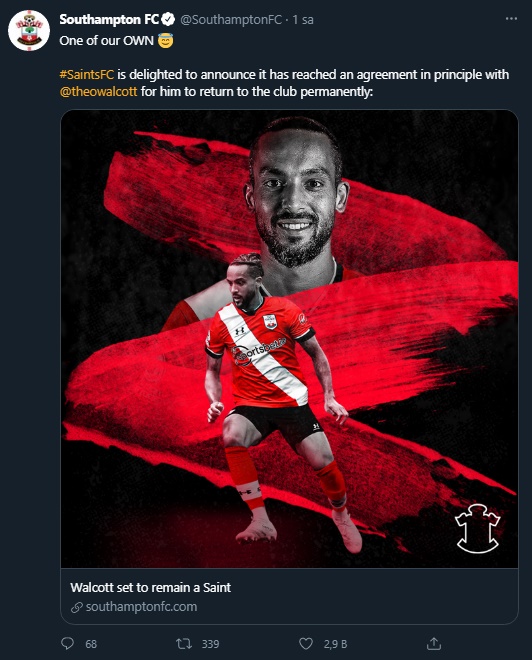Open the Walcott announcement image
Screen dimensions: 532x660
290,339
